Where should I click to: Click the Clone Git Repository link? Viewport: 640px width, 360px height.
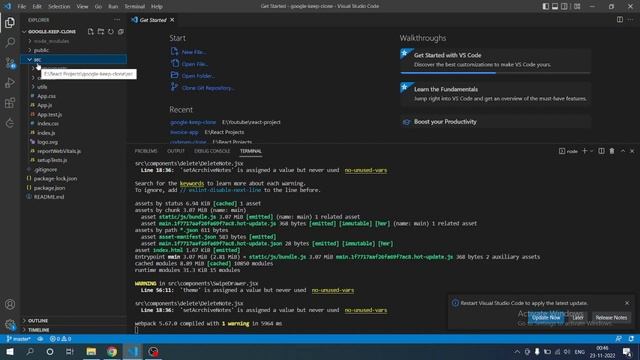pos(208,88)
